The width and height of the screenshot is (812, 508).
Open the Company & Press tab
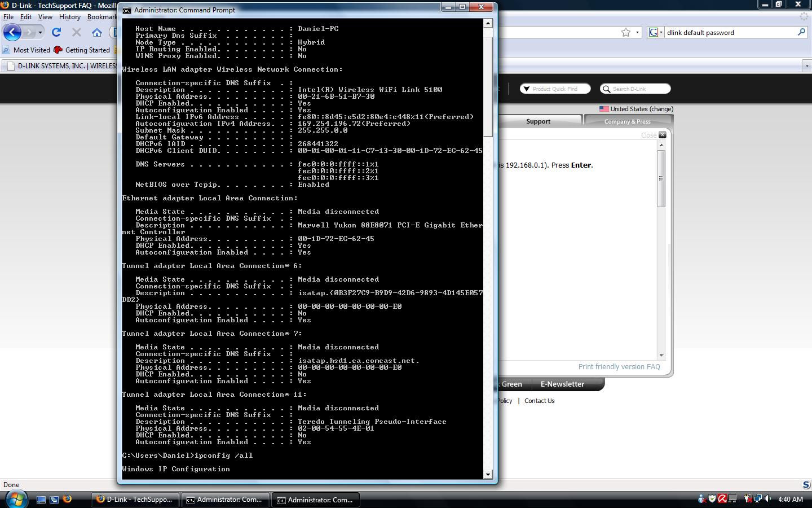pos(628,121)
